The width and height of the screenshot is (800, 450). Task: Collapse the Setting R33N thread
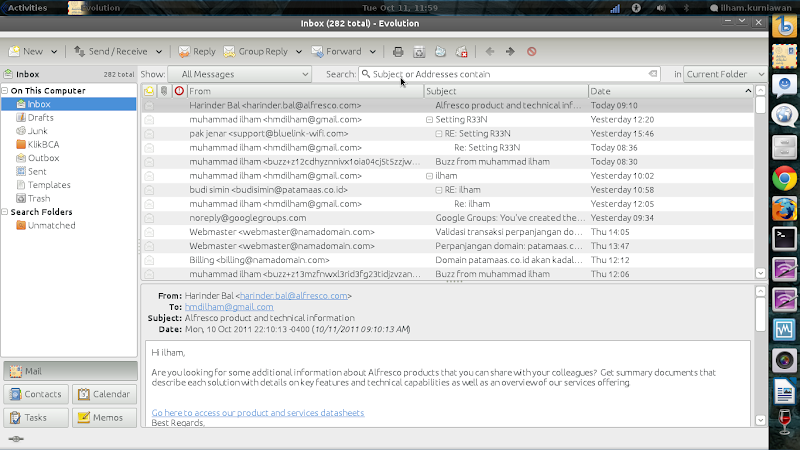point(429,119)
